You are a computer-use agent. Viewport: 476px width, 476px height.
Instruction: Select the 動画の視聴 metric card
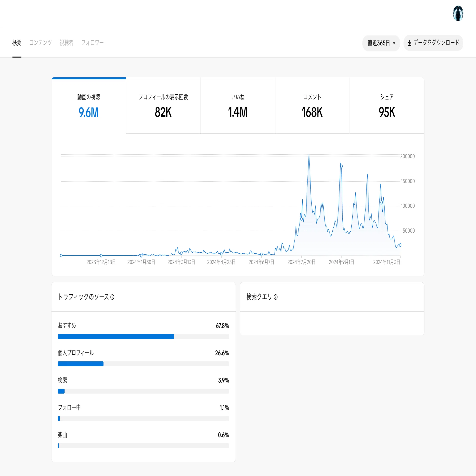pyautogui.click(x=89, y=105)
